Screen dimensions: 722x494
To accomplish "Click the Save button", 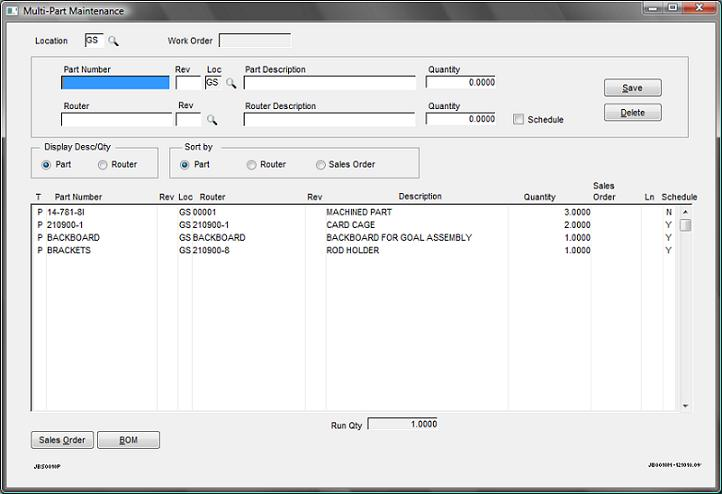I will point(633,88).
